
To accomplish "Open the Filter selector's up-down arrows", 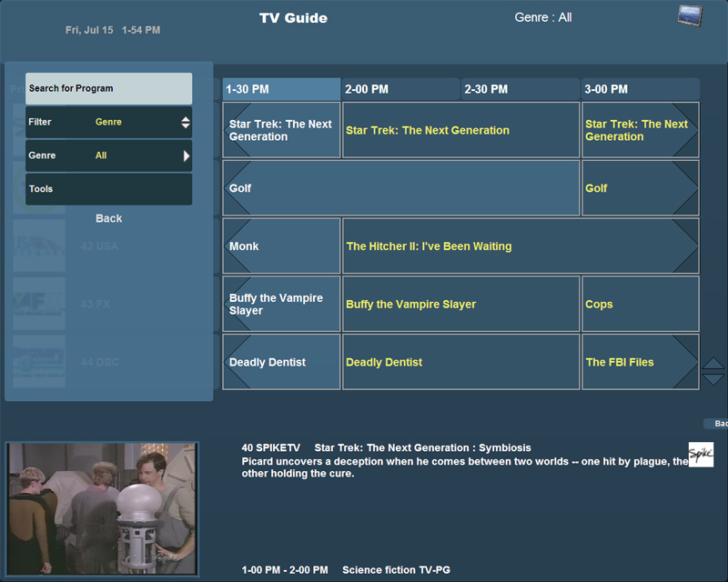I will tap(186, 122).
